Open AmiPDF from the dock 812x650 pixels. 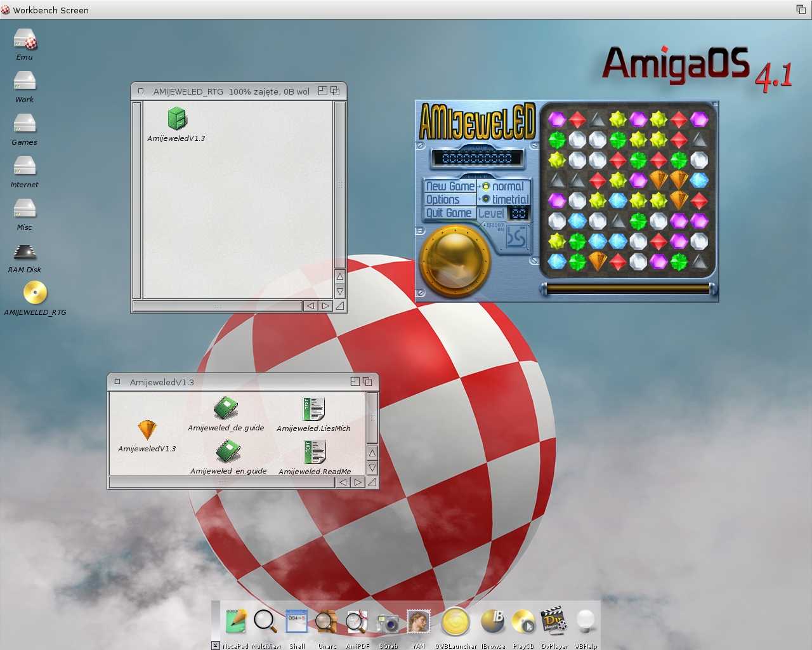pos(357,622)
